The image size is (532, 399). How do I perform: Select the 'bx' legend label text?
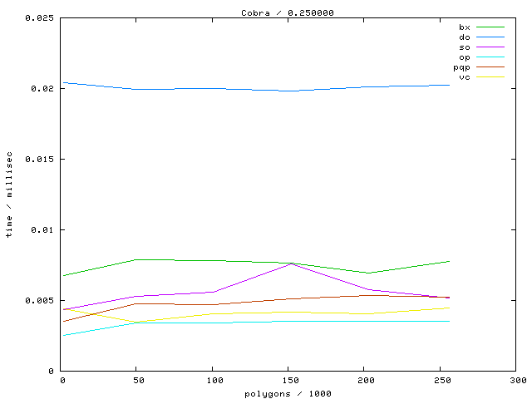click(464, 27)
